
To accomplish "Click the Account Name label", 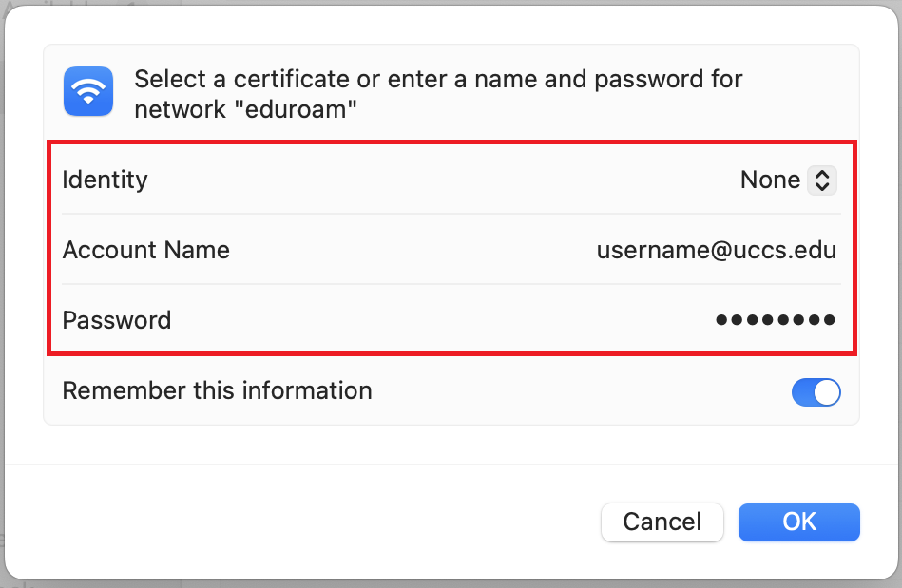I will click(x=146, y=250).
